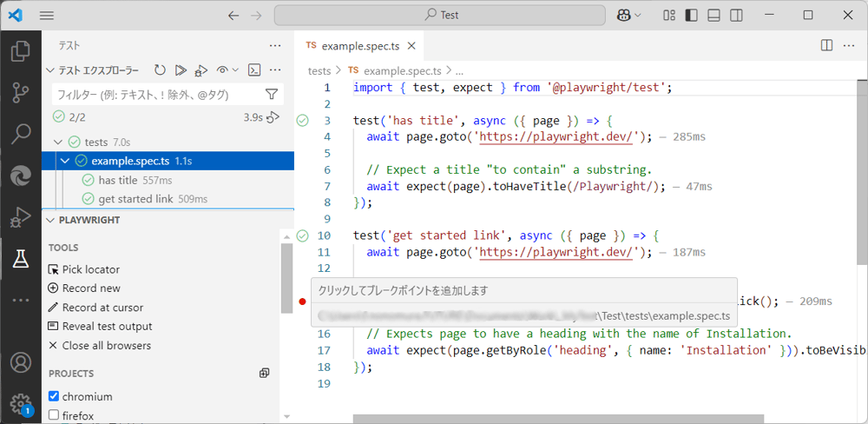Viewport: 868px width, 424px height.
Task: Open the hamburger application menu
Action: pos(47,16)
